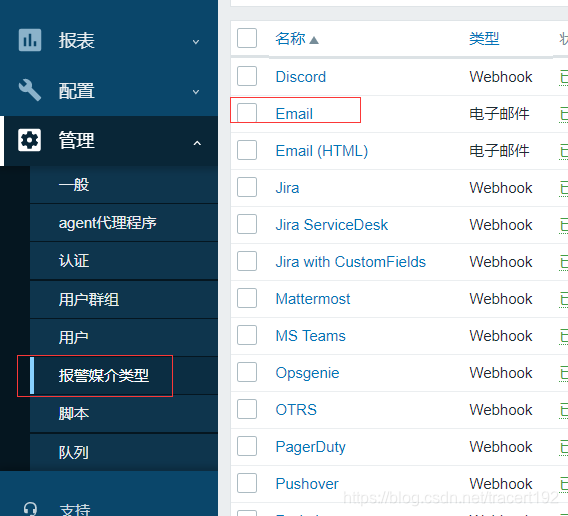Open the Jira media type
This screenshot has height=516, width=568.
287,188
